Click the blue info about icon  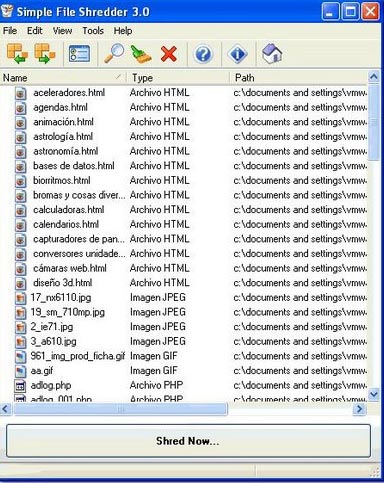237,54
